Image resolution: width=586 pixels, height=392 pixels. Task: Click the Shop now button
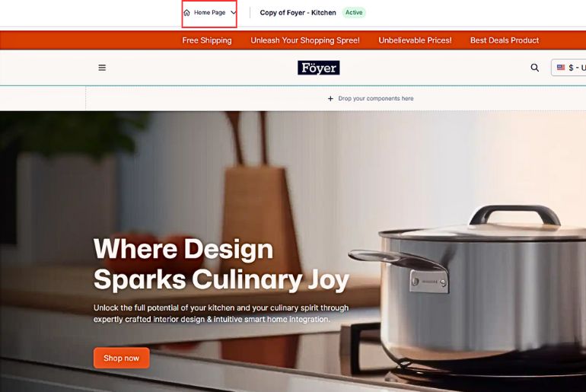tap(122, 358)
